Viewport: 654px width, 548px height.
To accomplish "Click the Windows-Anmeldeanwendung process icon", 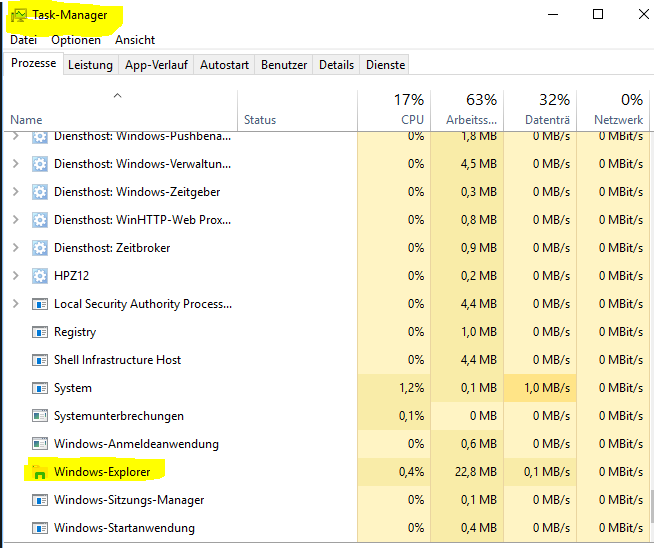I will [40, 444].
